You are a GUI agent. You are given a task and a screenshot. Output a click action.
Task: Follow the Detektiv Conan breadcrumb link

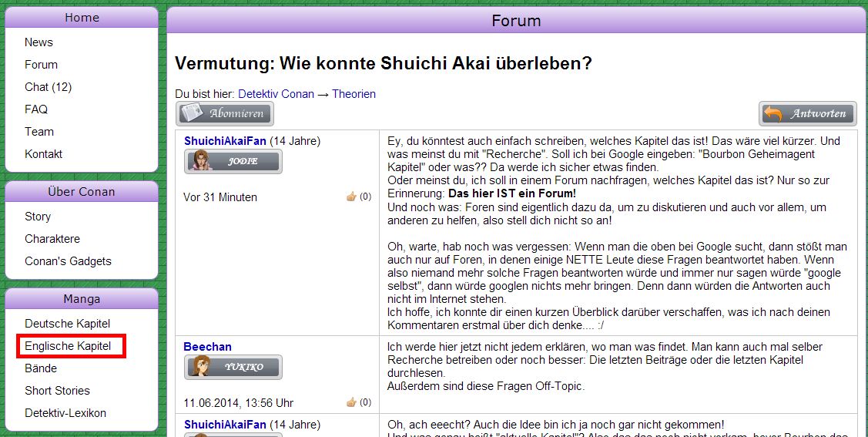click(276, 94)
